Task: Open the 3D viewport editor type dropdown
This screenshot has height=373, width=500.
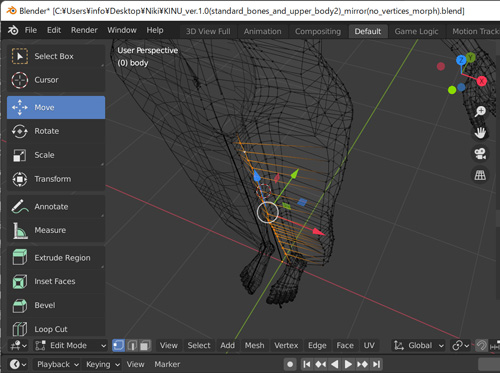Action: click(19, 346)
